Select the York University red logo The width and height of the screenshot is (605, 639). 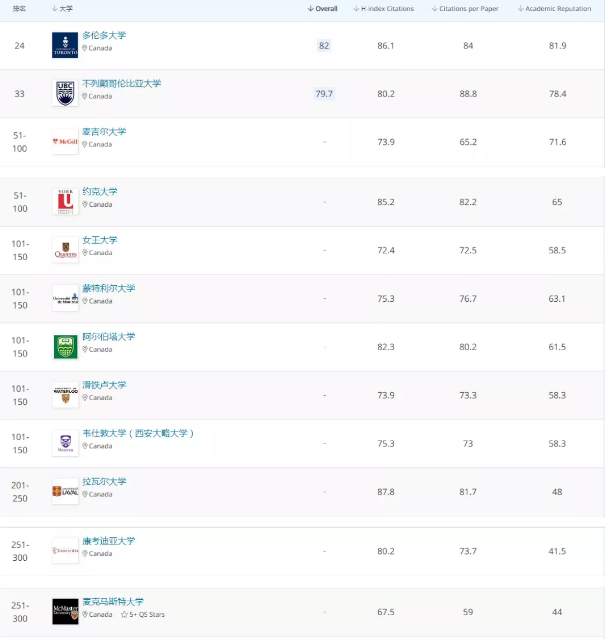(x=65, y=202)
